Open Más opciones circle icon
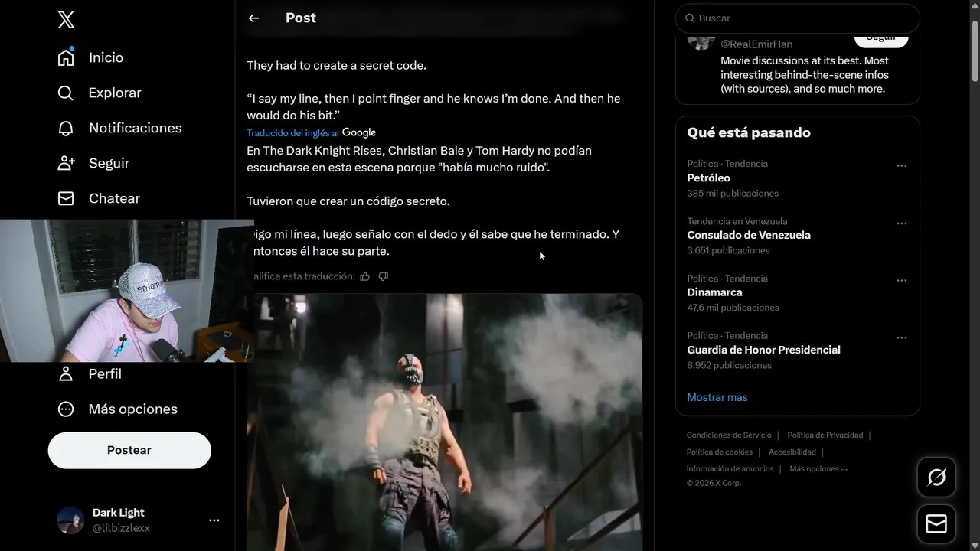The width and height of the screenshot is (980, 551). [66, 409]
